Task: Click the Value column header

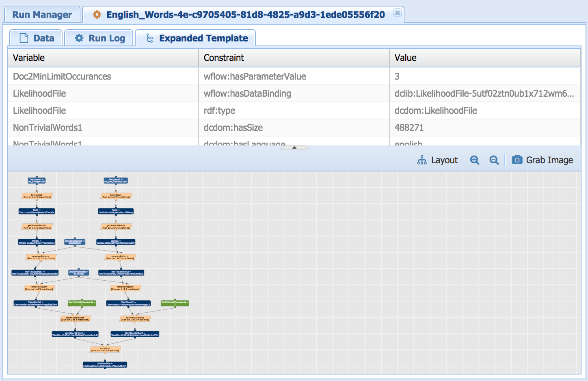Action: coord(484,58)
